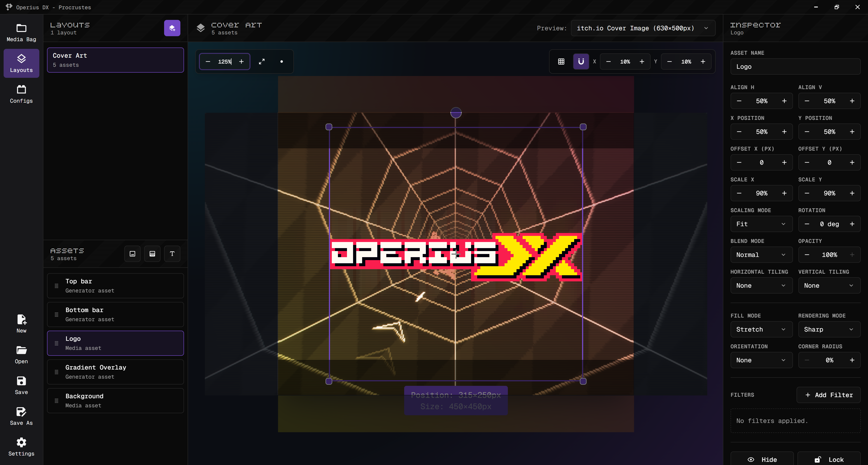The height and width of the screenshot is (465, 868).
Task: Click the layouts paint icon next to Layouts header
Action: (172, 28)
